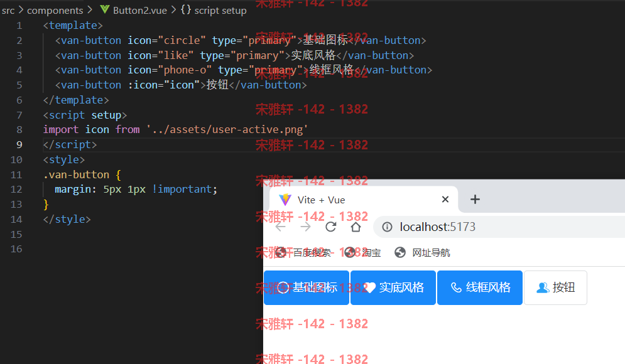Click the heart icon on 实底风格
The image size is (625, 364).
pos(369,287)
